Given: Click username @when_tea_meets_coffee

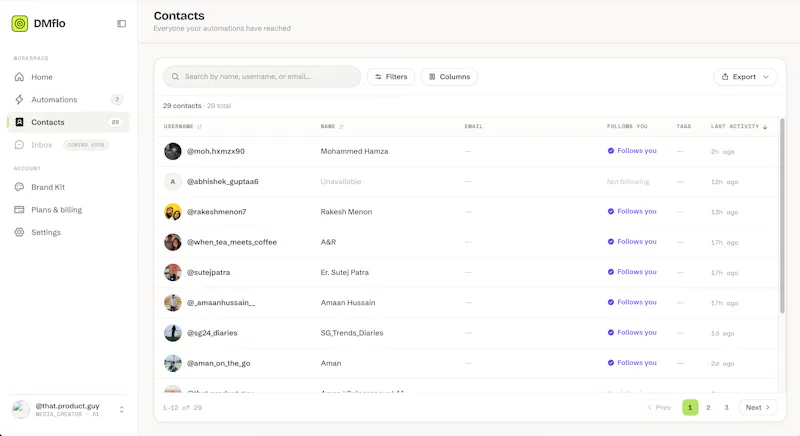Looking at the screenshot, I should pyautogui.click(x=232, y=242).
